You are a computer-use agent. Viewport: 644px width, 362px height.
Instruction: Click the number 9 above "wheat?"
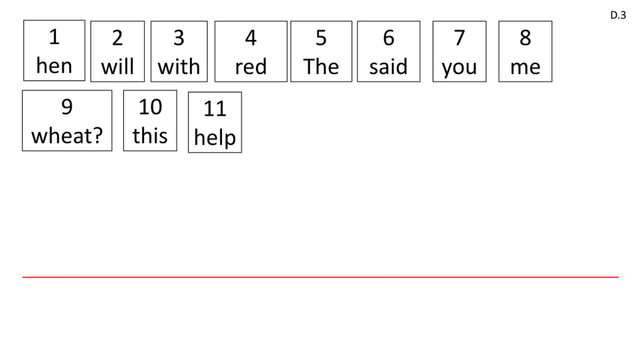pyautogui.click(x=67, y=107)
